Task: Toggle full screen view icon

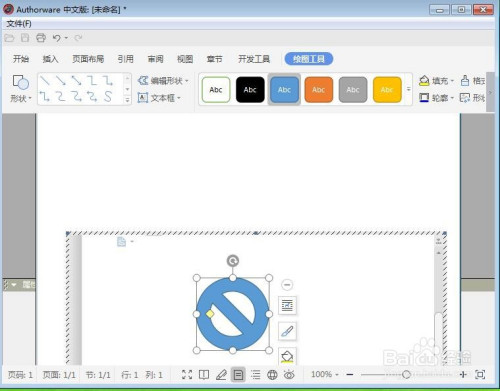Action: pos(187,375)
